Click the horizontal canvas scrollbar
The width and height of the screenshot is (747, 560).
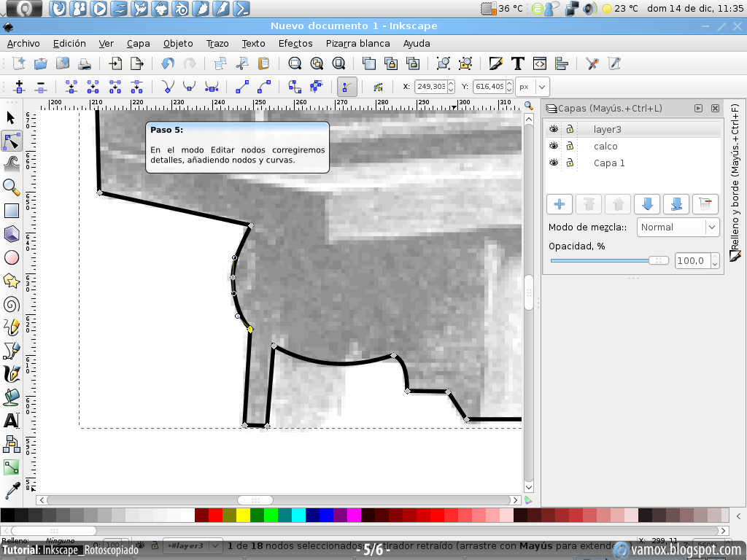279,500
